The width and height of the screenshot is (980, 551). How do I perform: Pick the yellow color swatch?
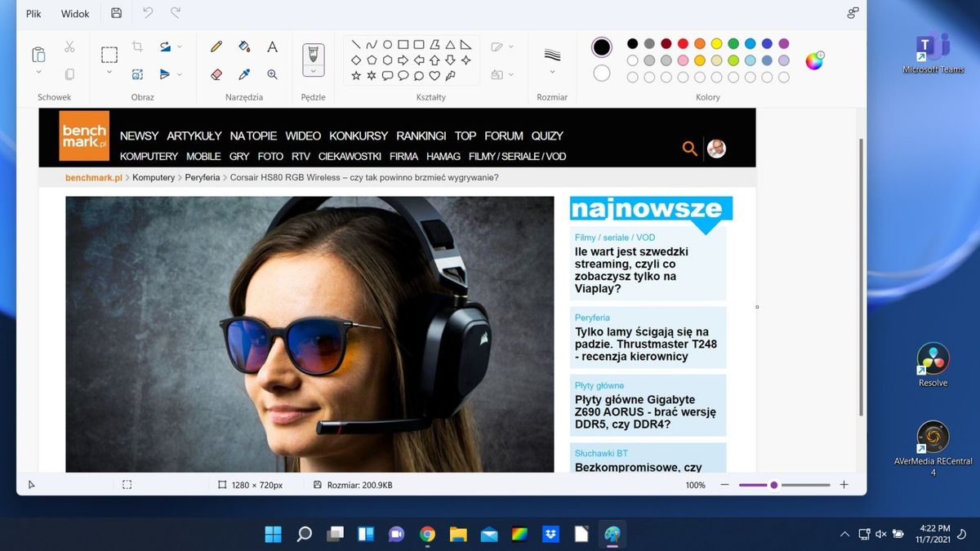pyautogui.click(x=716, y=44)
